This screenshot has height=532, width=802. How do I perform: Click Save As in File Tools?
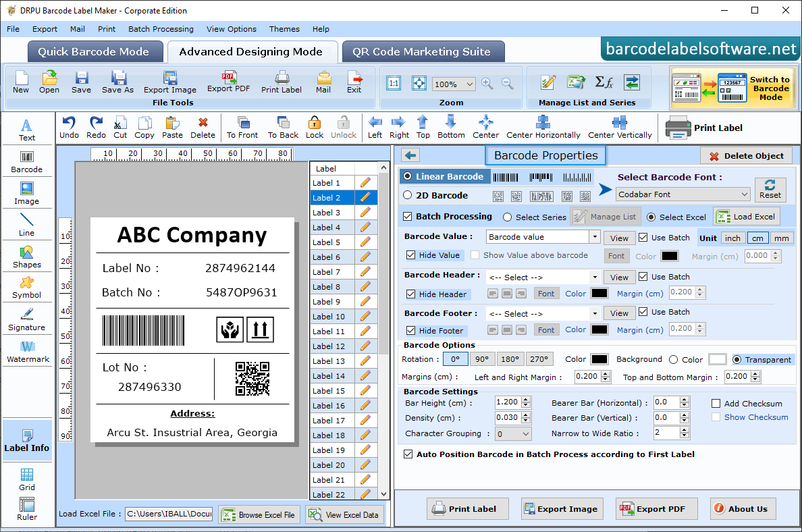click(x=117, y=82)
